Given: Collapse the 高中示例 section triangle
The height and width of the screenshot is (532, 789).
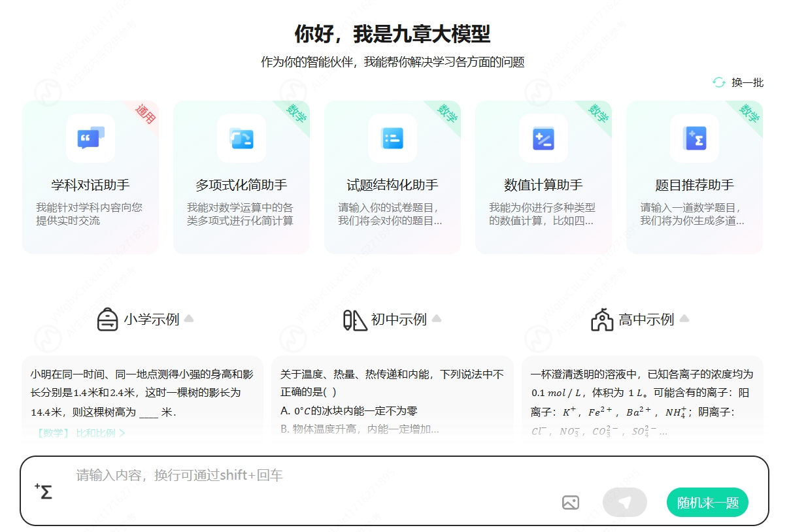Looking at the screenshot, I should click(x=684, y=318).
